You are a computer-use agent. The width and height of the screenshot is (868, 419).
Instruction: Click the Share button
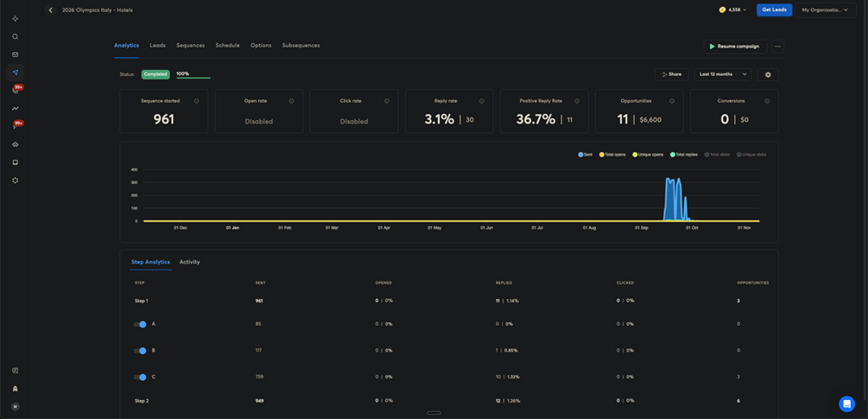671,74
